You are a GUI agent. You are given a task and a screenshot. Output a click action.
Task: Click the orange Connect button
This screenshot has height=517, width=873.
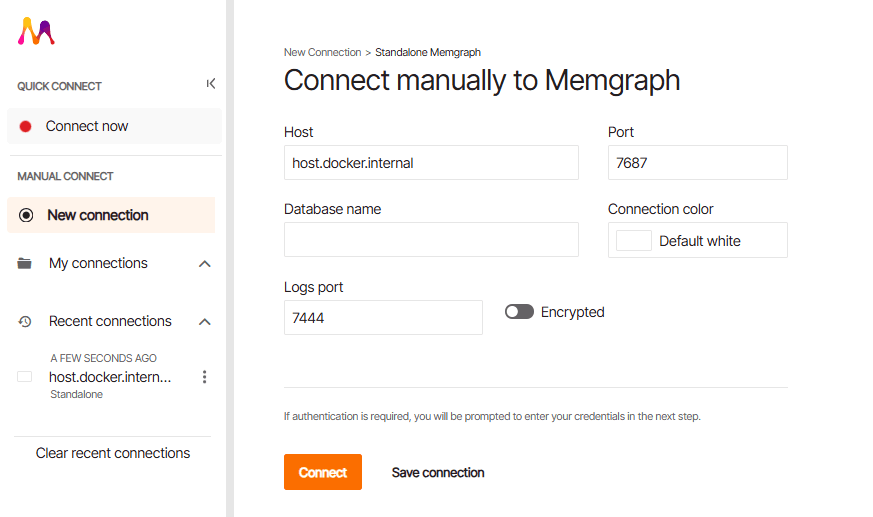(x=323, y=472)
